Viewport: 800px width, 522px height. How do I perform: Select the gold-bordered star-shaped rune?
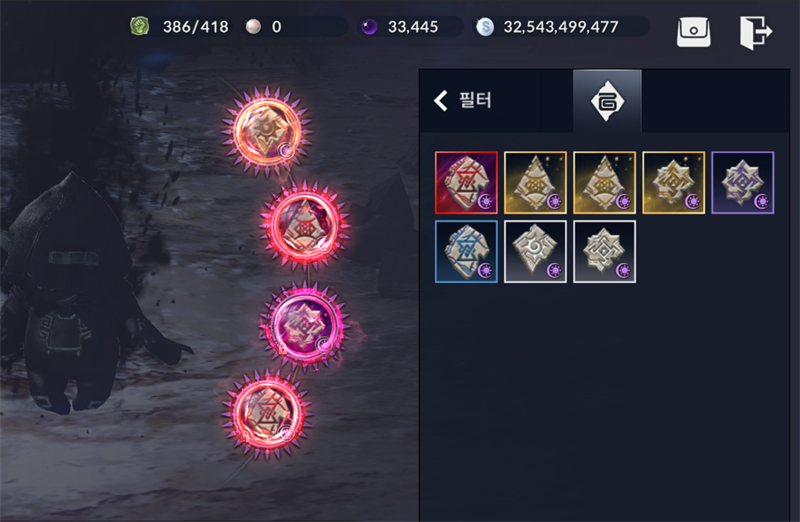(x=673, y=183)
